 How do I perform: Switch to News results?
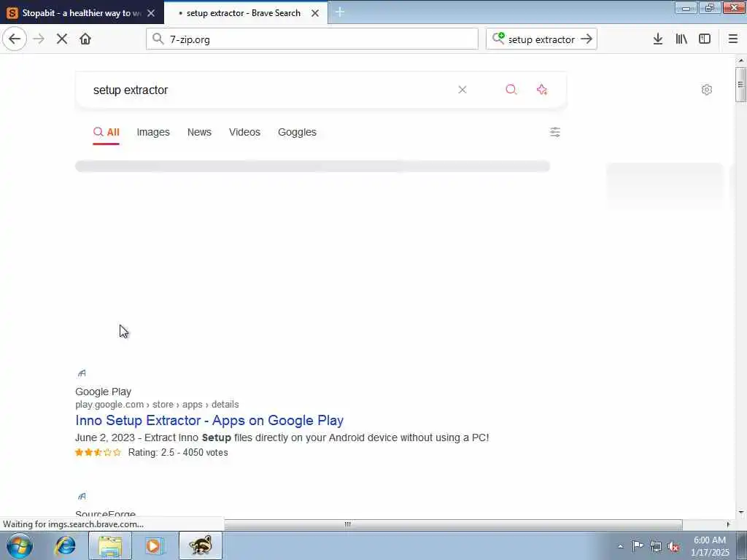click(x=199, y=132)
